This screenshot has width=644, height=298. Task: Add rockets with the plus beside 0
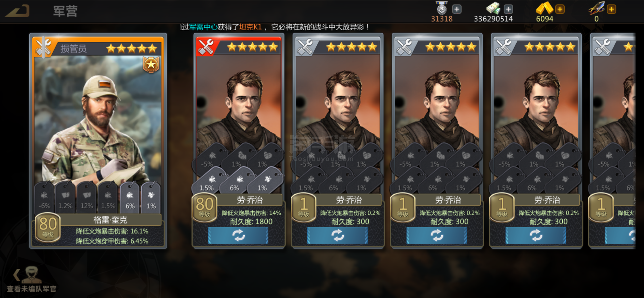click(611, 9)
